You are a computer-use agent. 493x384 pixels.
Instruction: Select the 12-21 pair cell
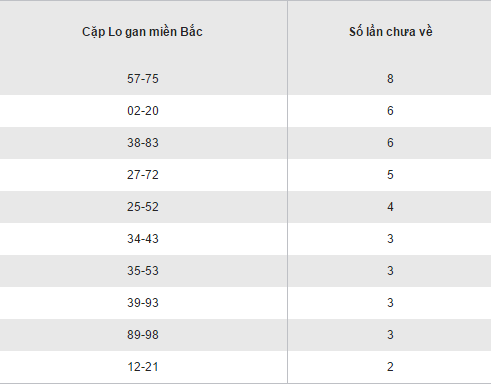click(x=143, y=367)
